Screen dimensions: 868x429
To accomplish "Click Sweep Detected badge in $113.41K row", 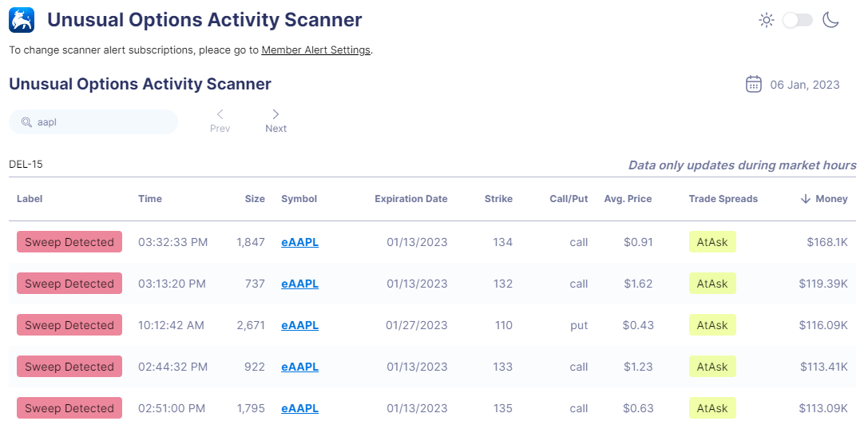I will (x=69, y=367).
